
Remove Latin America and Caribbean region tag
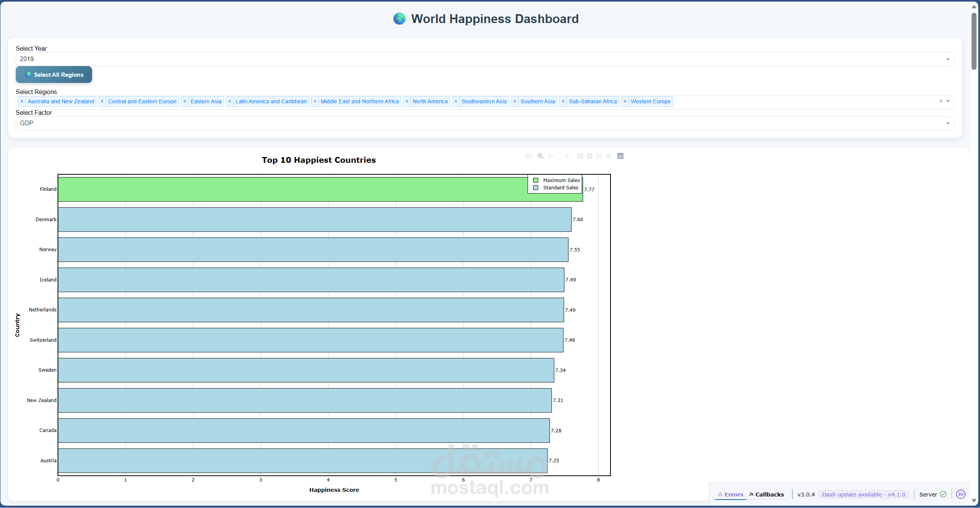click(230, 101)
